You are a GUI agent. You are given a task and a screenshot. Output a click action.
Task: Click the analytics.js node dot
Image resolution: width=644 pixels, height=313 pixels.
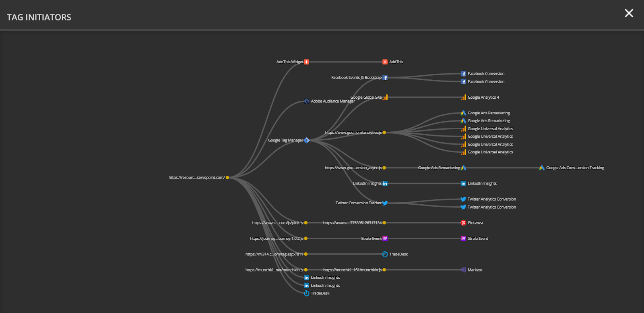384,133
